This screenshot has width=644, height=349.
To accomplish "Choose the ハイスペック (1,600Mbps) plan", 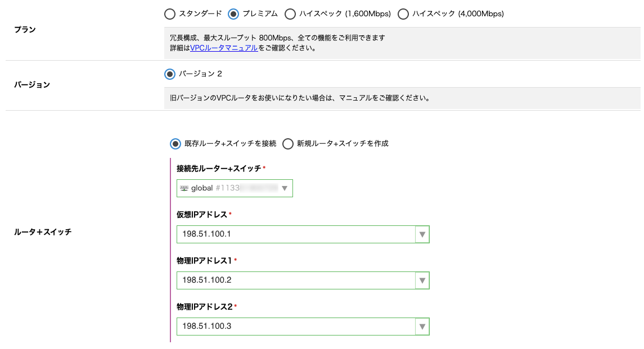I will coord(290,14).
